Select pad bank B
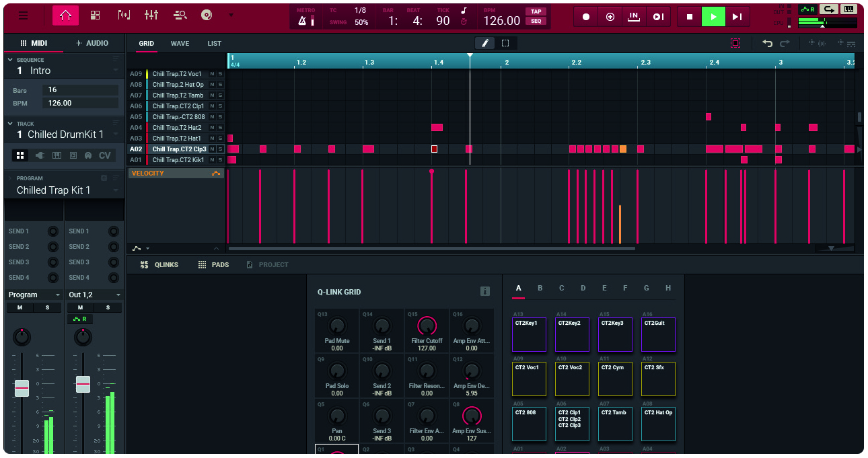 [540, 289]
